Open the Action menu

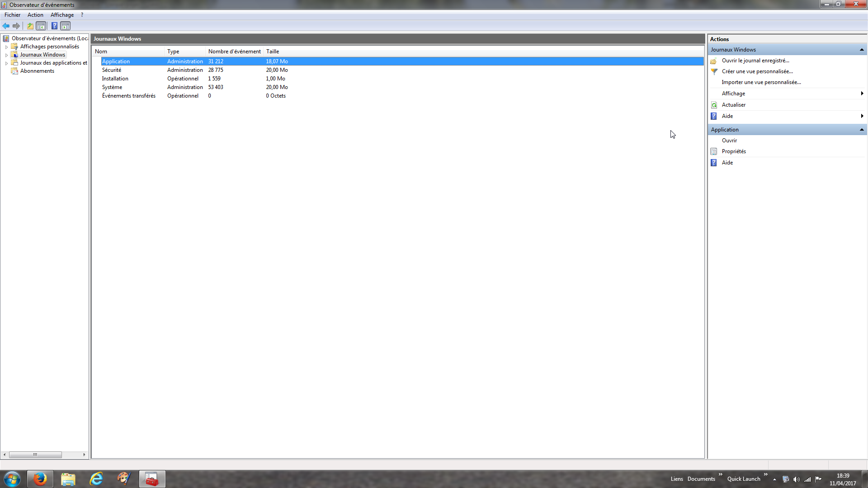(35, 15)
